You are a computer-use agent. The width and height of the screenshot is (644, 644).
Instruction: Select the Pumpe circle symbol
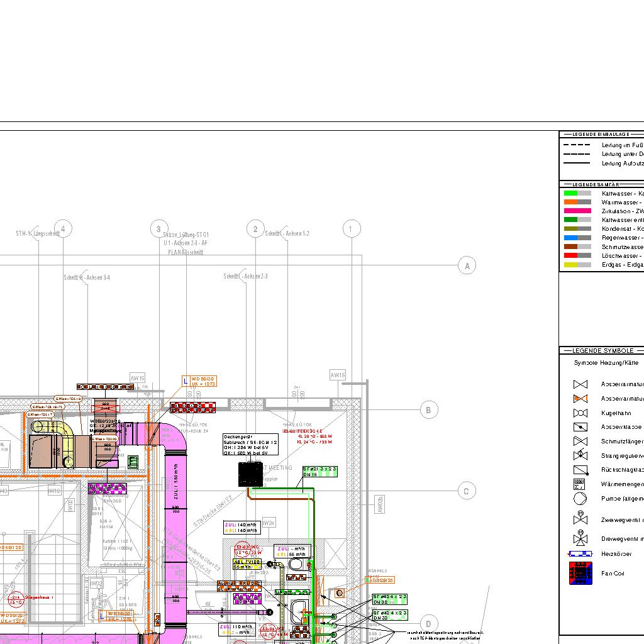(x=580, y=499)
